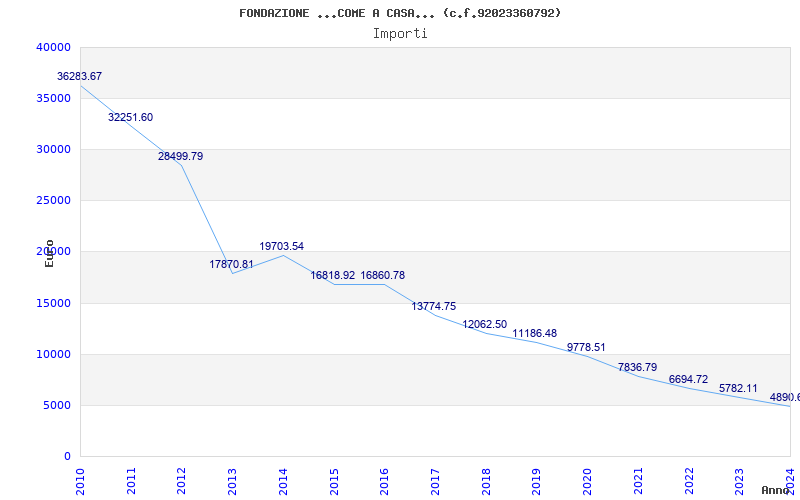Click the 35000 y-axis label

[x=53, y=98]
